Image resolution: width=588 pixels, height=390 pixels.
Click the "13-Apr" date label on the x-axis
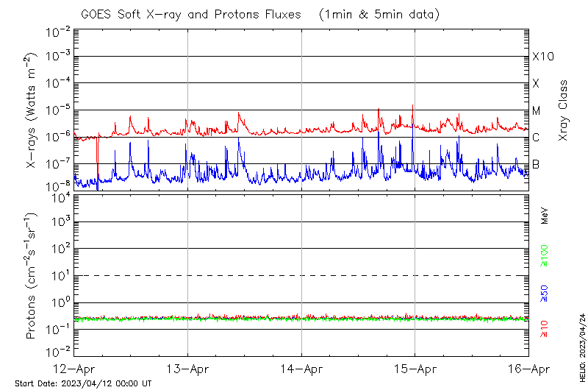coord(188,369)
